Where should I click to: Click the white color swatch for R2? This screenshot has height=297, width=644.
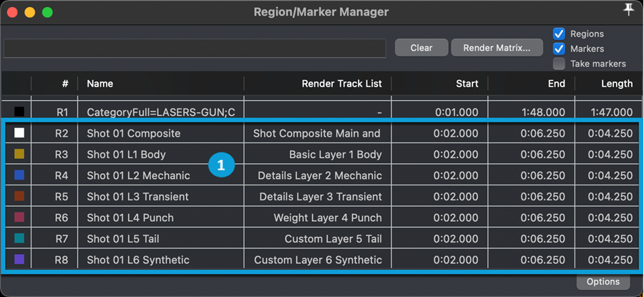(19, 133)
